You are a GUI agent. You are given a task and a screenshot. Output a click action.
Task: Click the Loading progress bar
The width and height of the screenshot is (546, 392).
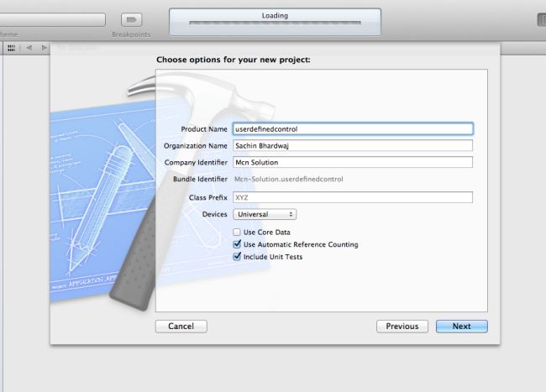[x=275, y=23]
